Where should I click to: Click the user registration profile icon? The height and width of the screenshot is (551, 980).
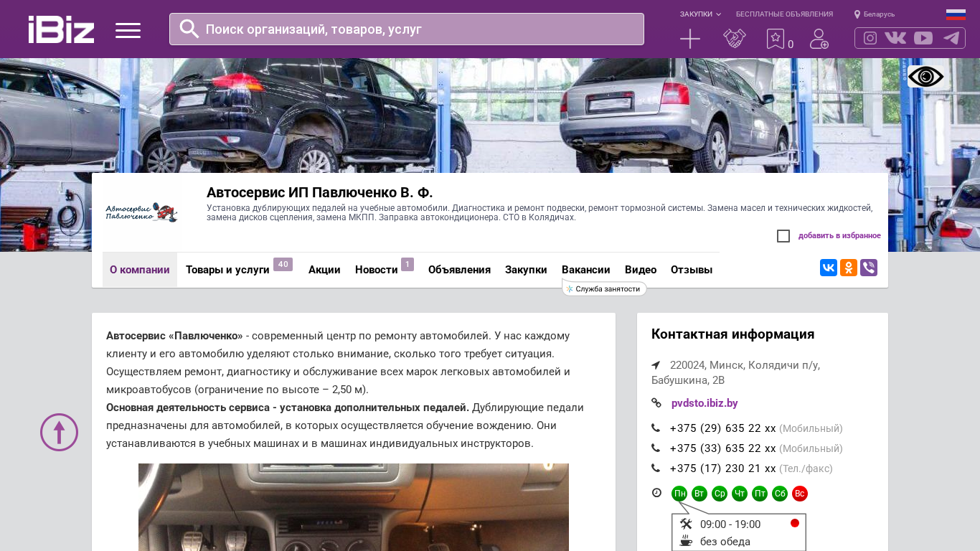[x=819, y=39]
